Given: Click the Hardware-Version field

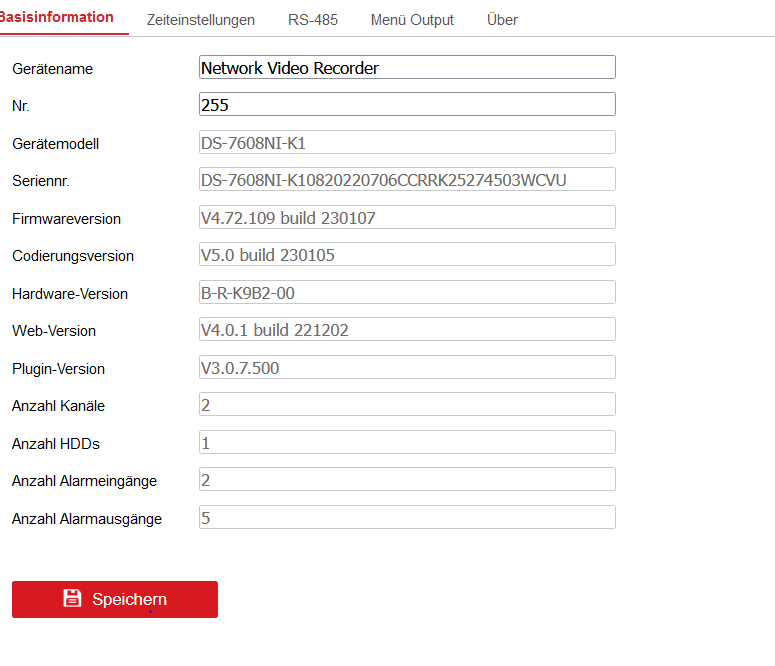Looking at the screenshot, I should pyautogui.click(x=407, y=293).
